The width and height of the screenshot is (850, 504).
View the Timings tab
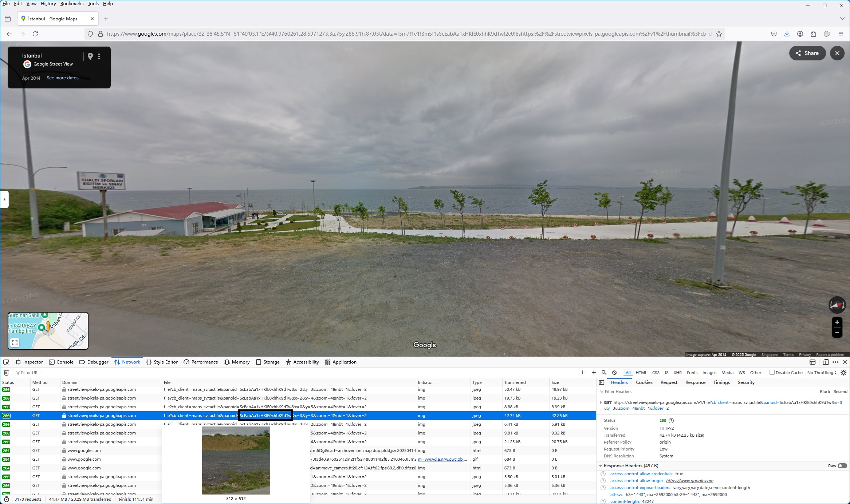[x=721, y=382]
